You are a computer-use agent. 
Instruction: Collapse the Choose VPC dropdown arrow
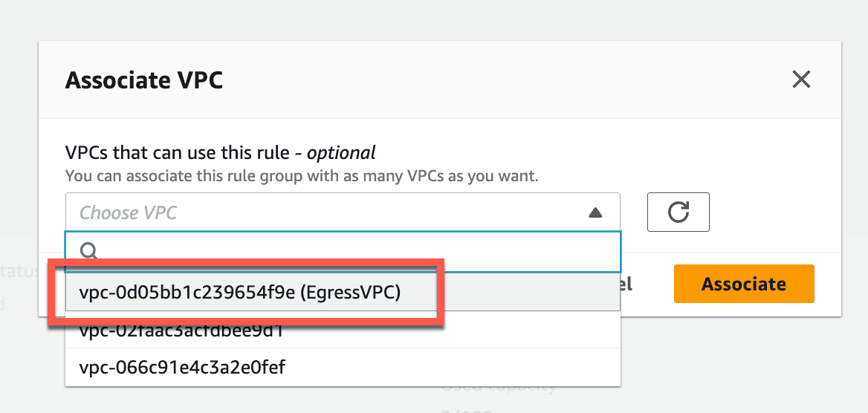click(595, 212)
